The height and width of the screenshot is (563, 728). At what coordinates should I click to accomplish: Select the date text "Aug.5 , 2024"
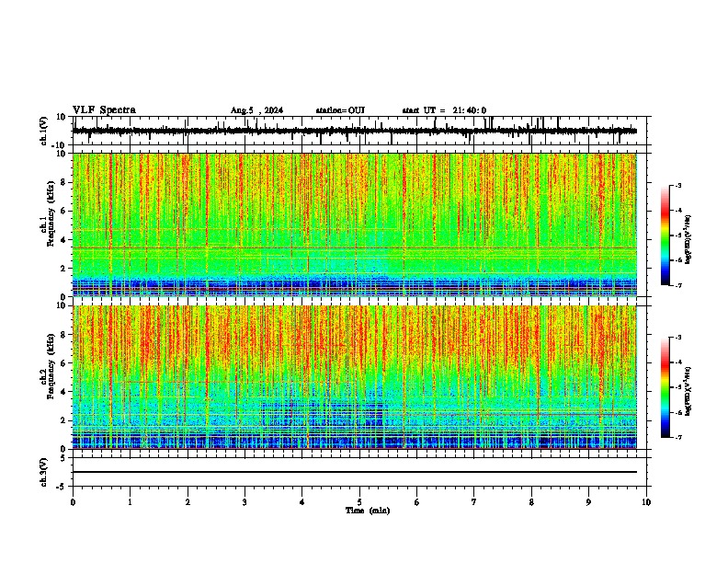tap(256, 110)
